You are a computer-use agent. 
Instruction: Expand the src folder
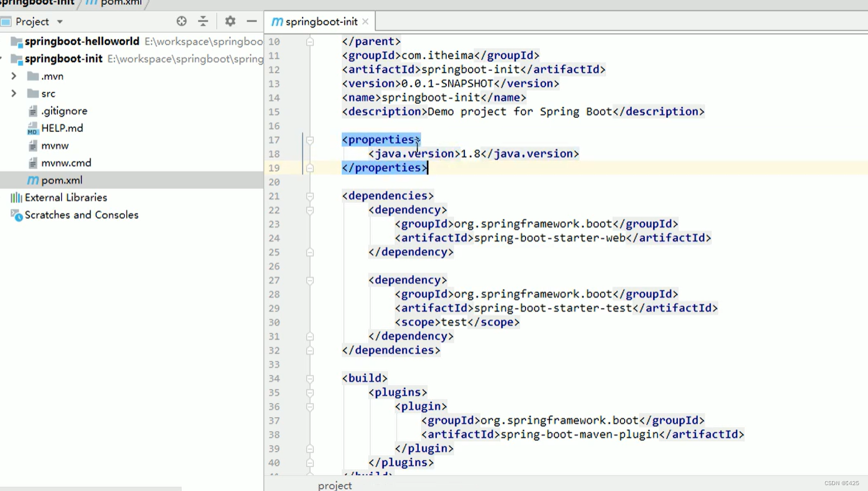tap(14, 93)
